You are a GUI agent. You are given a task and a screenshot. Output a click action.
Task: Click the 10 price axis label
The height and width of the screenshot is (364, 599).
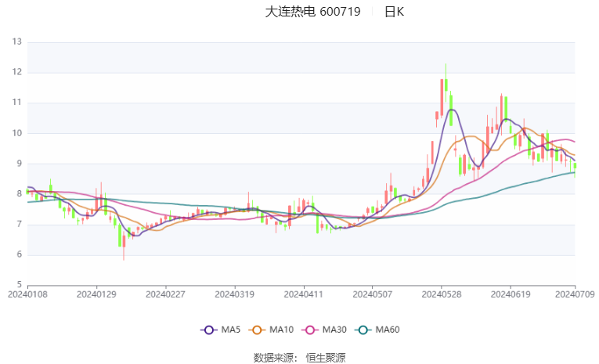point(16,133)
